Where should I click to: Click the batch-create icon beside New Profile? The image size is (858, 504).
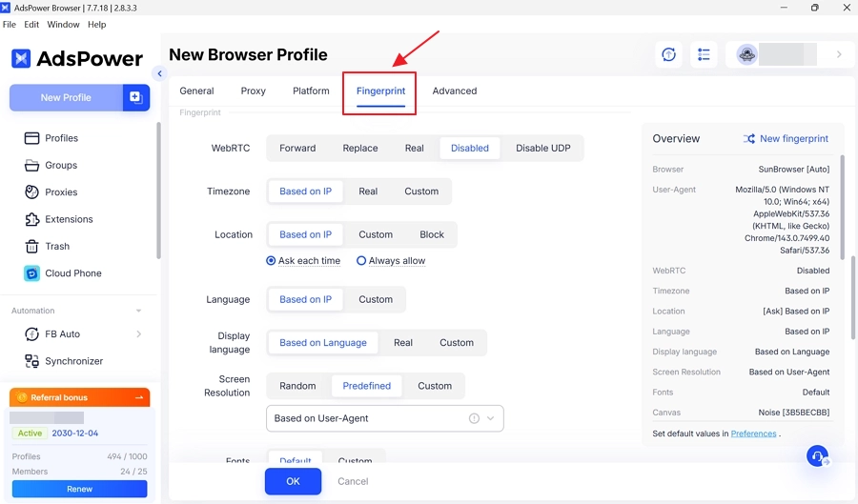coord(135,97)
